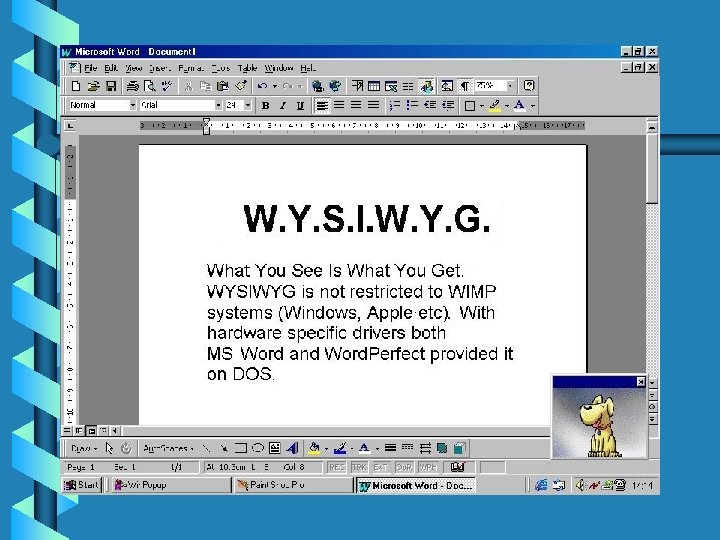Align text right
Image resolution: width=720 pixels, height=540 pixels.
[x=356, y=106]
